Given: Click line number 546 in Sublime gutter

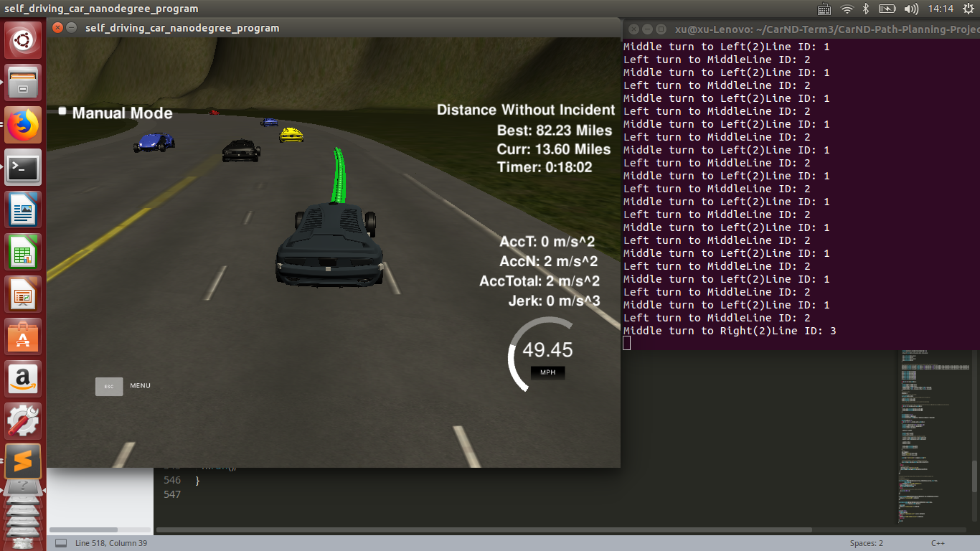Looking at the screenshot, I should (x=172, y=480).
